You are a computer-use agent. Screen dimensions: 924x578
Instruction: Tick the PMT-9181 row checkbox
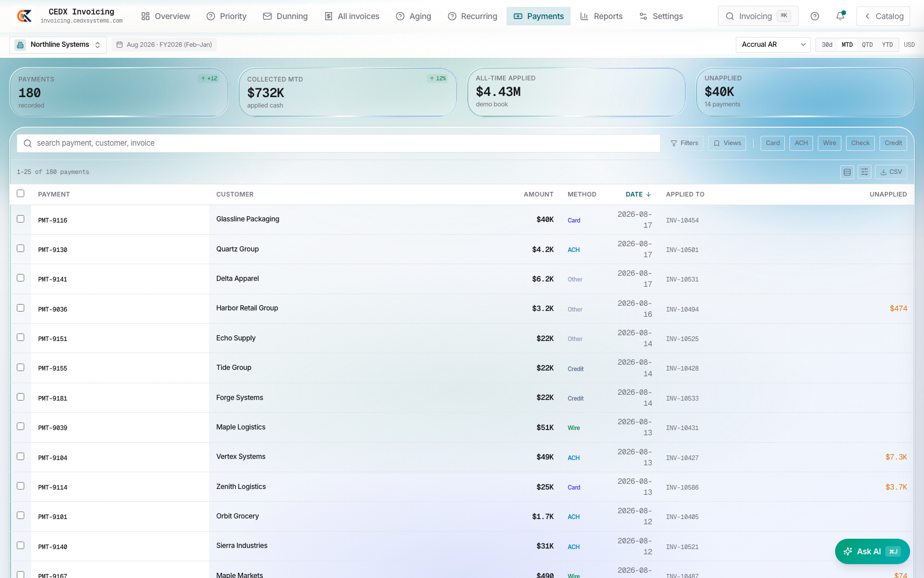[21, 397]
